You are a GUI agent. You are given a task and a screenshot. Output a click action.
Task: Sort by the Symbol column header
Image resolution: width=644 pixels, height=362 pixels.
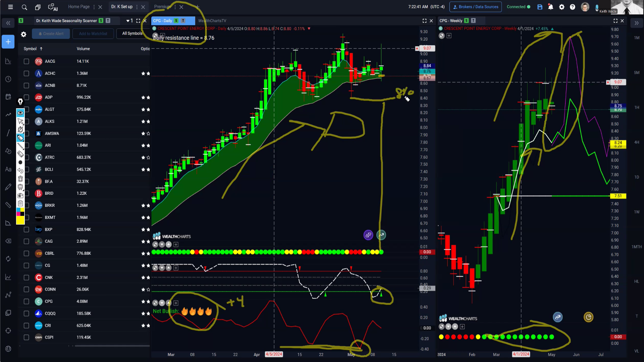[x=33, y=49]
